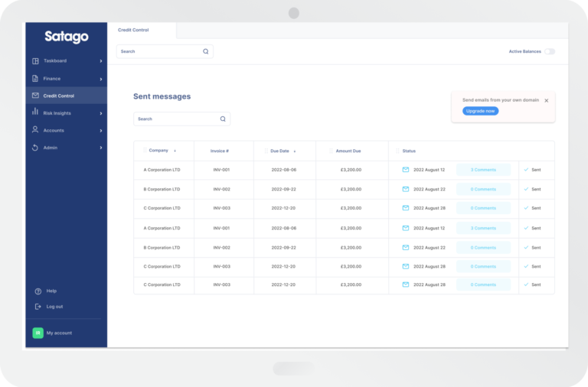Toggle the Active Balances switch
The height and width of the screenshot is (387, 588).
coord(549,51)
